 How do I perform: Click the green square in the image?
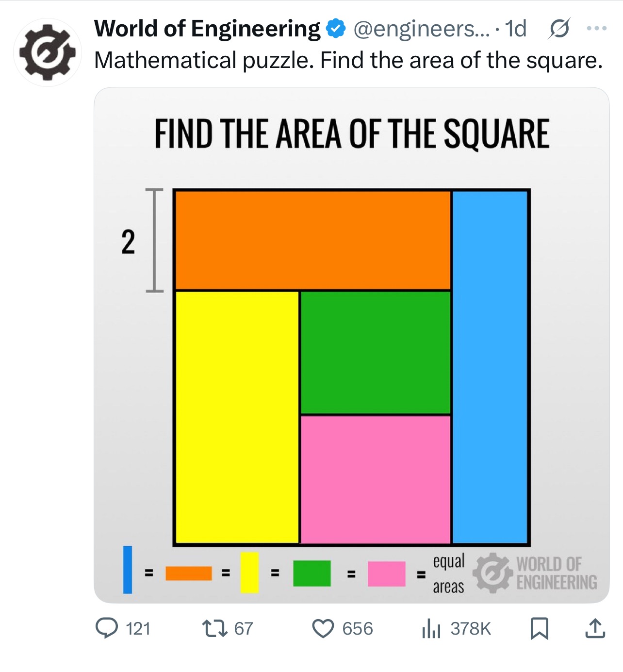coord(376,353)
